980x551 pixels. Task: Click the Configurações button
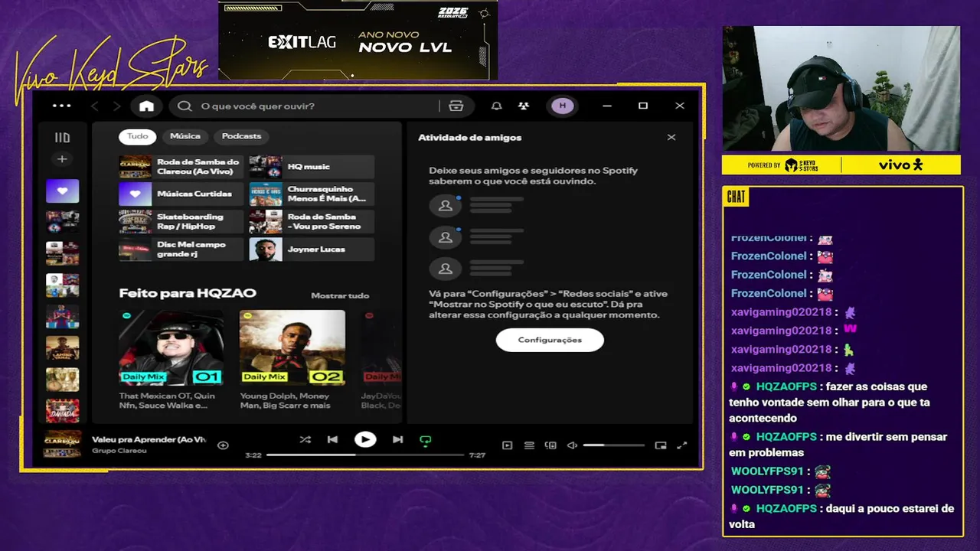coord(550,340)
